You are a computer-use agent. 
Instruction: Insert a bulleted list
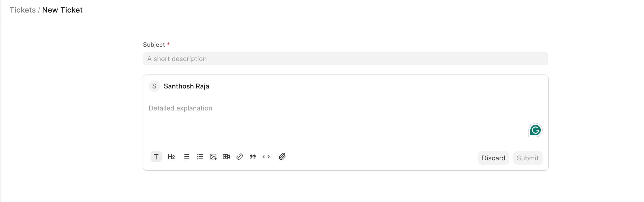(x=187, y=157)
